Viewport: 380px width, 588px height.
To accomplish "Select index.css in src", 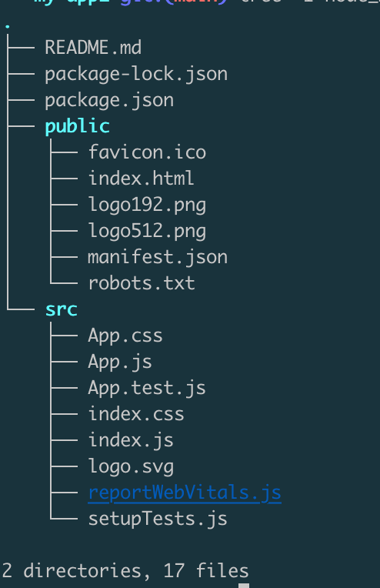I will (x=136, y=414).
